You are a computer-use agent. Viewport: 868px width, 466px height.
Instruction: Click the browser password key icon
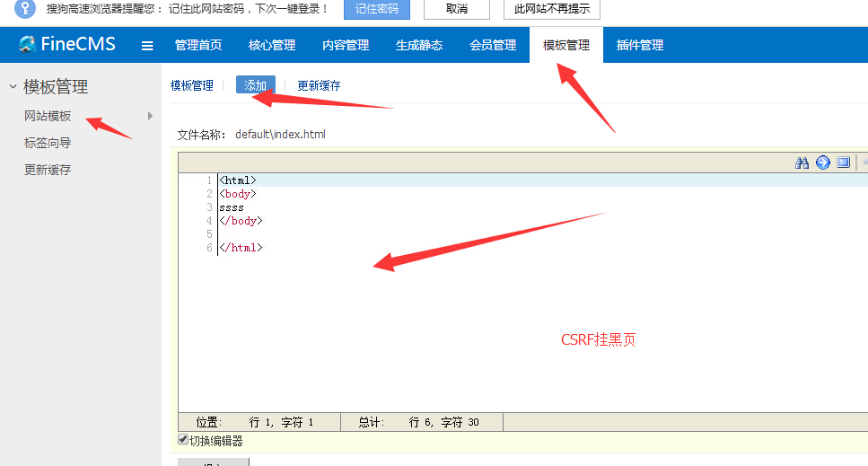pos(25,8)
